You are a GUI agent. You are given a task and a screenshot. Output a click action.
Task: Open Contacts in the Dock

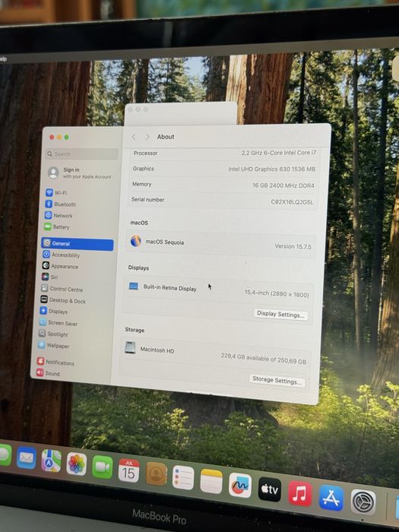(x=157, y=474)
